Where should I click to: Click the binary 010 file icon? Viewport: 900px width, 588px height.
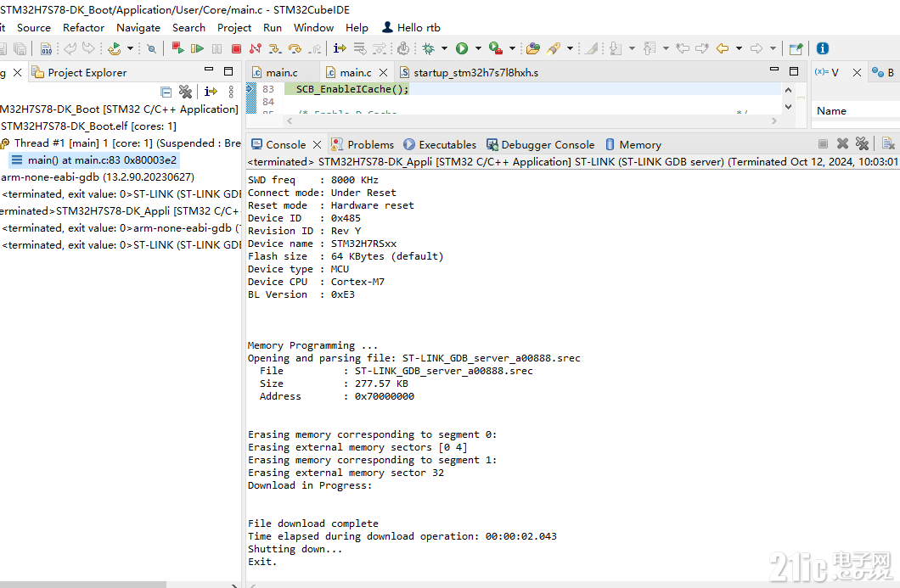47,49
